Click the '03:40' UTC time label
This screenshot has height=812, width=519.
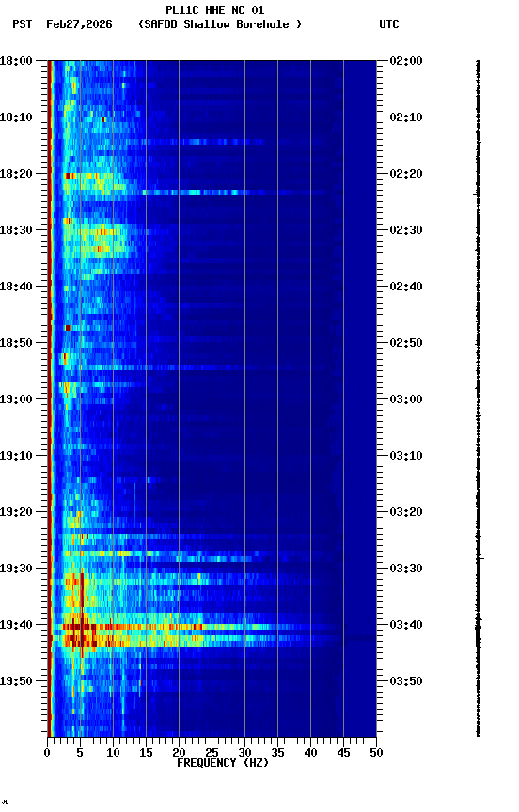[x=406, y=625]
